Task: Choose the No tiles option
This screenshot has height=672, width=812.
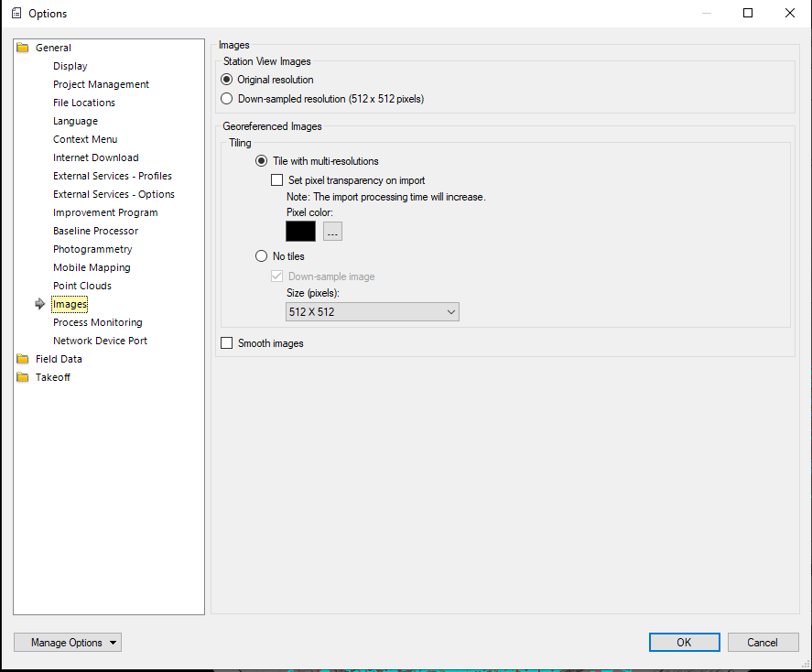Action: click(x=262, y=256)
